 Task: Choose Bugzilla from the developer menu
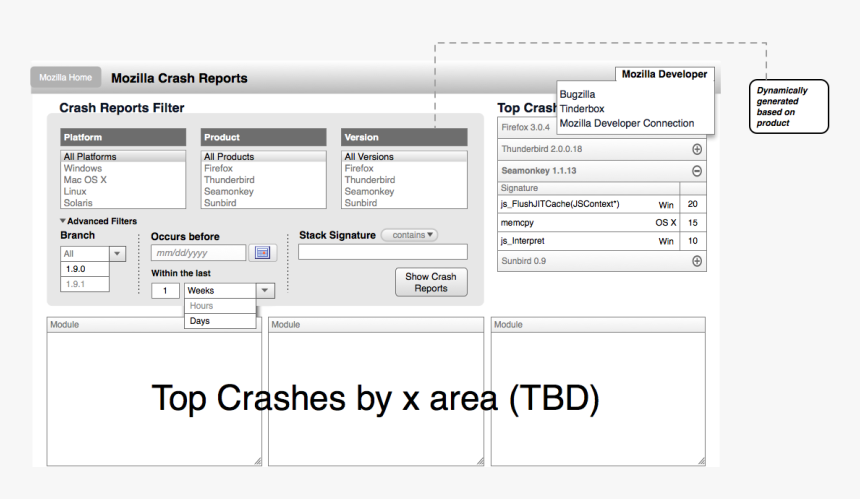577,94
